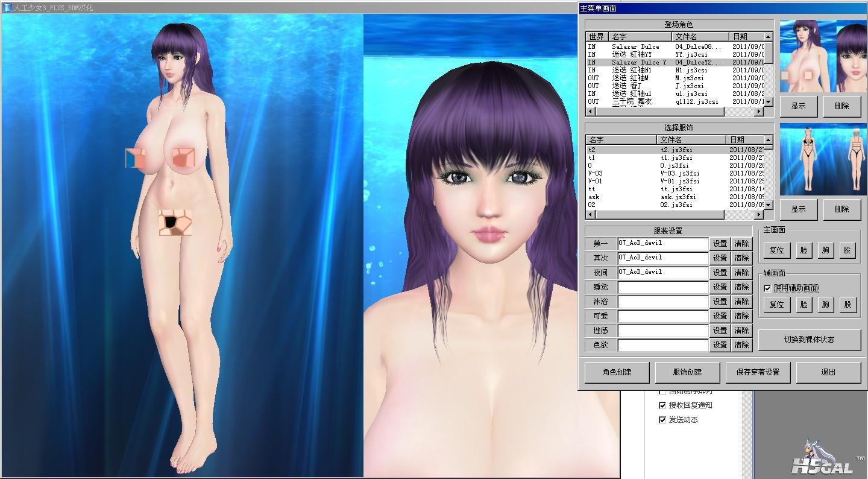Click the 睡觉 outfit input field
Viewport: 868px width, 479px height.
pyautogui.click(x=662, y=287)
